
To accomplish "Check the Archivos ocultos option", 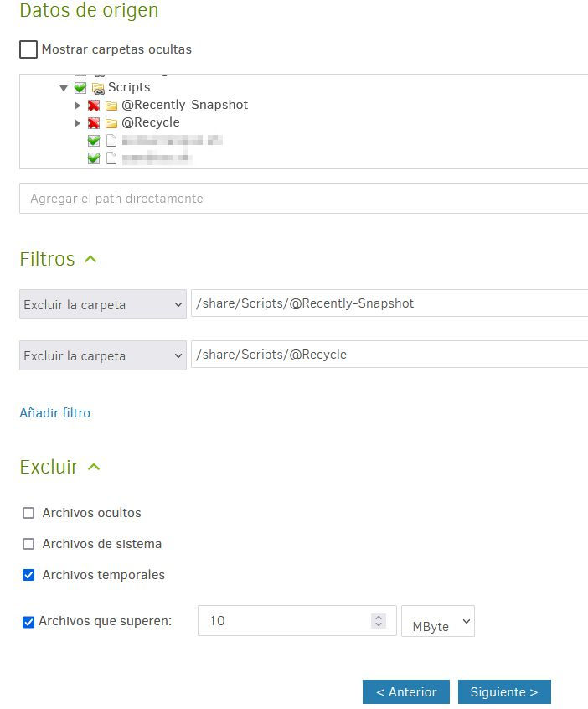I will [x=28, y=513].
